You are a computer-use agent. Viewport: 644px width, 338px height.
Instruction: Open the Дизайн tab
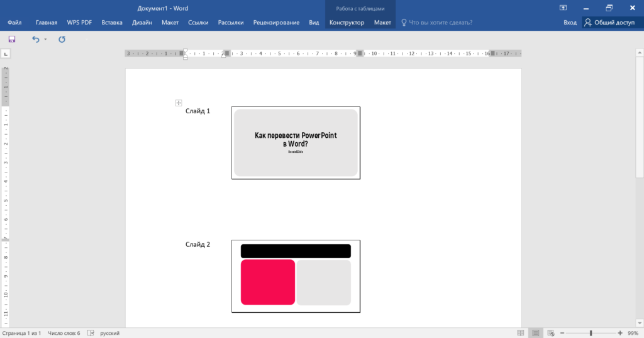(x=142, y=23)
